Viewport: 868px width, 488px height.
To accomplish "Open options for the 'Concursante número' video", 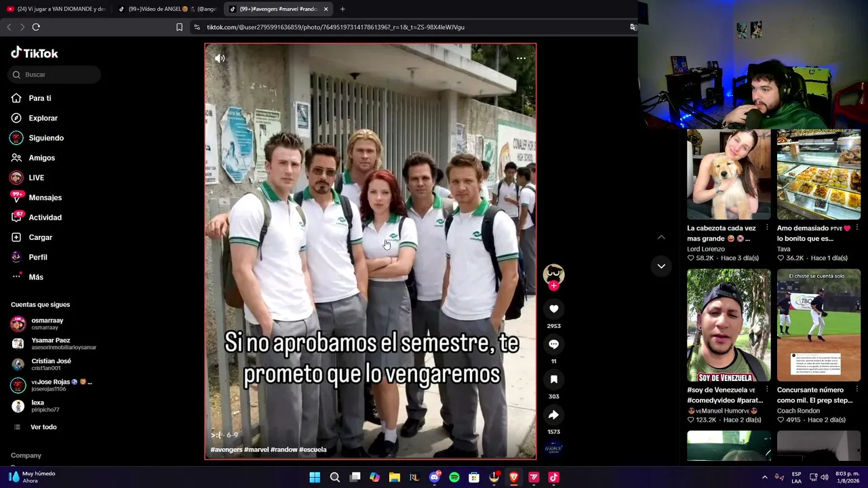I will 857,390.
